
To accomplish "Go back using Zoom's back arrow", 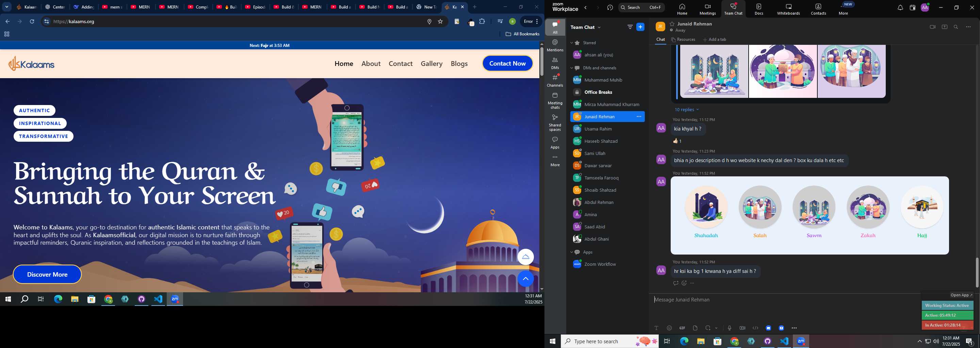I will pyautogui.click(x=586, y=7).
